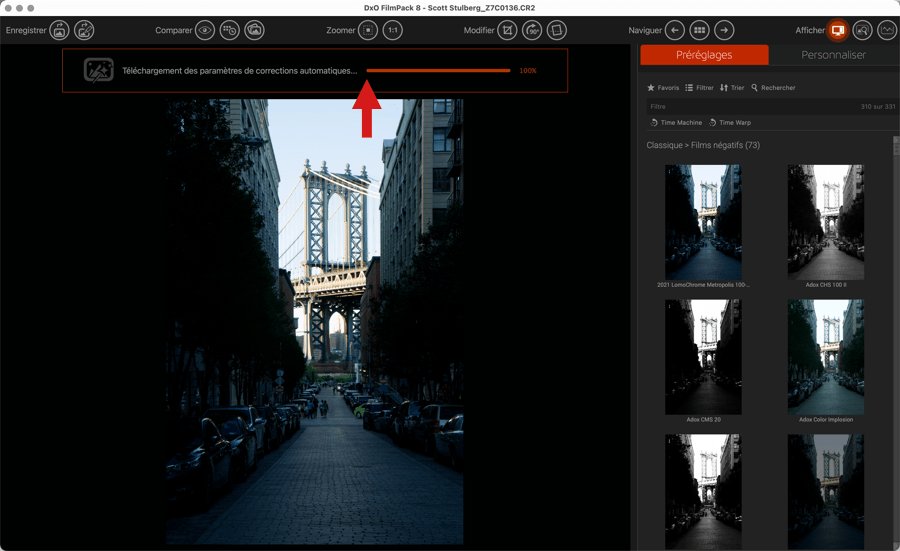Toggle the highlighted presets panel display icon
Screen dimensions: 900x551
tap(838, 30)
